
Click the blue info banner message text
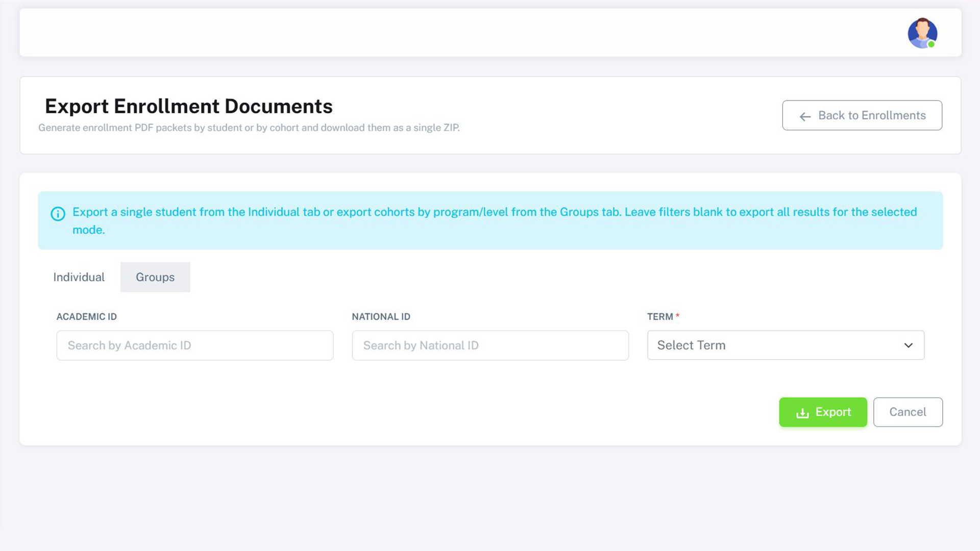coord(495,220)
